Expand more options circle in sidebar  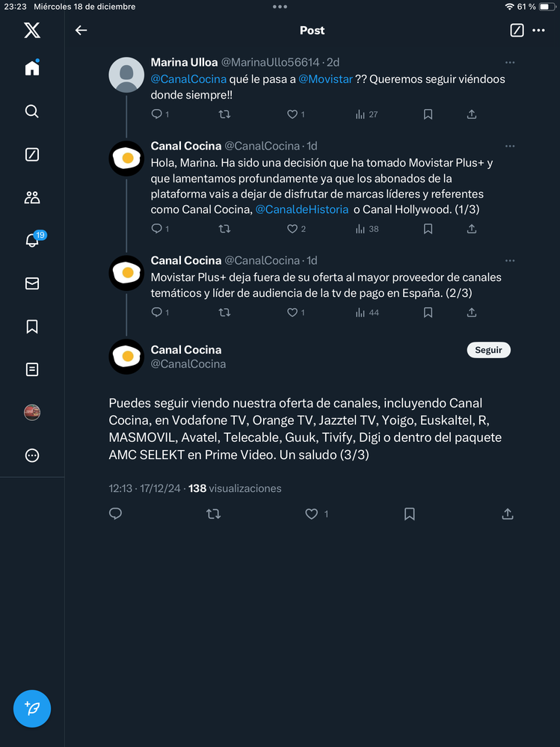pos(32,455)
